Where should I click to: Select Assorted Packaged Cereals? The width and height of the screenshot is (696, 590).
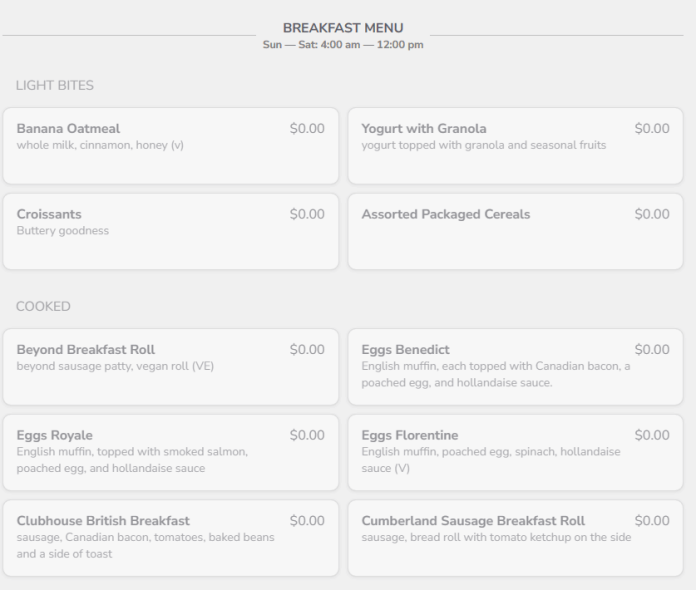pos(515,231)
